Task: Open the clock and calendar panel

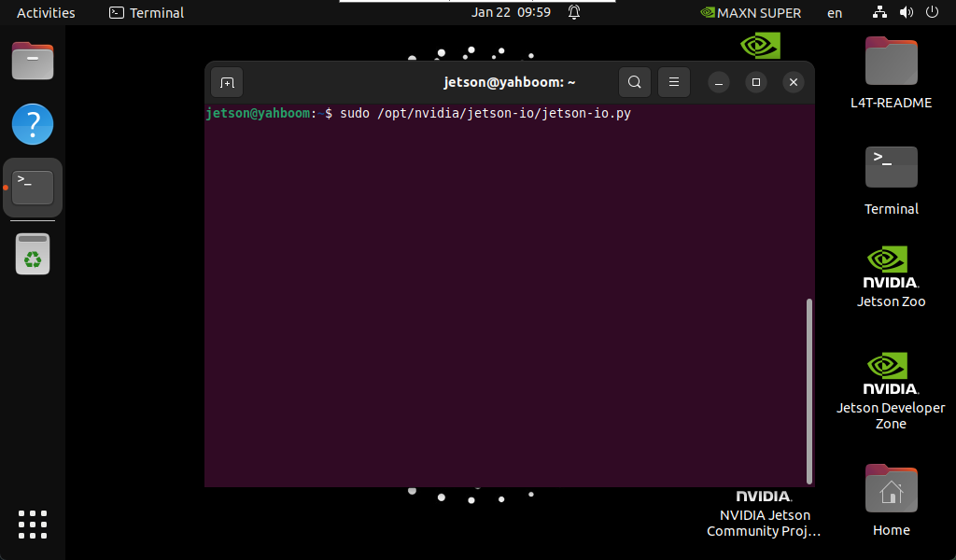Action: coord(511,12)
